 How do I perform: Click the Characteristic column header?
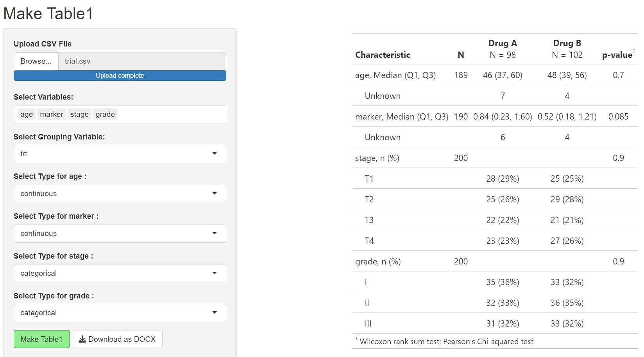click(x=383, y=55)
